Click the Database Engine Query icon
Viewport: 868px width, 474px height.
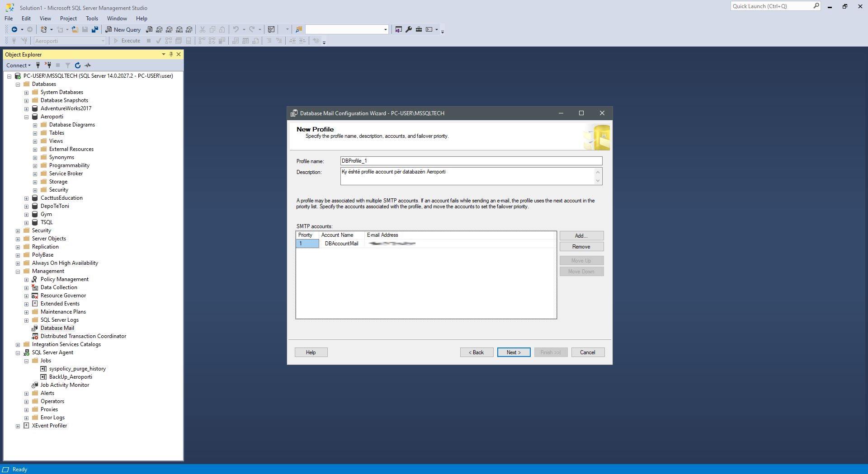point(149,29)
